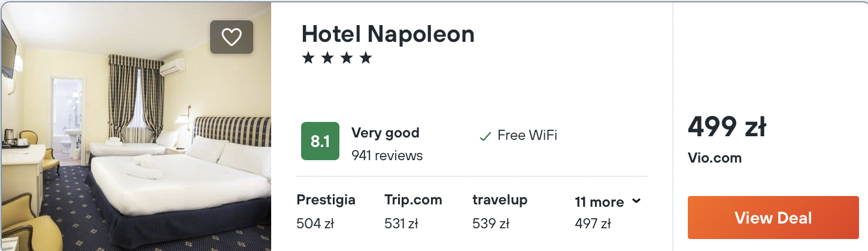The height and width of the screenshot is (251, 868).
Task: Click the Free WiFi amenity label
Action: pyautogui.click(x=527, y=135)
